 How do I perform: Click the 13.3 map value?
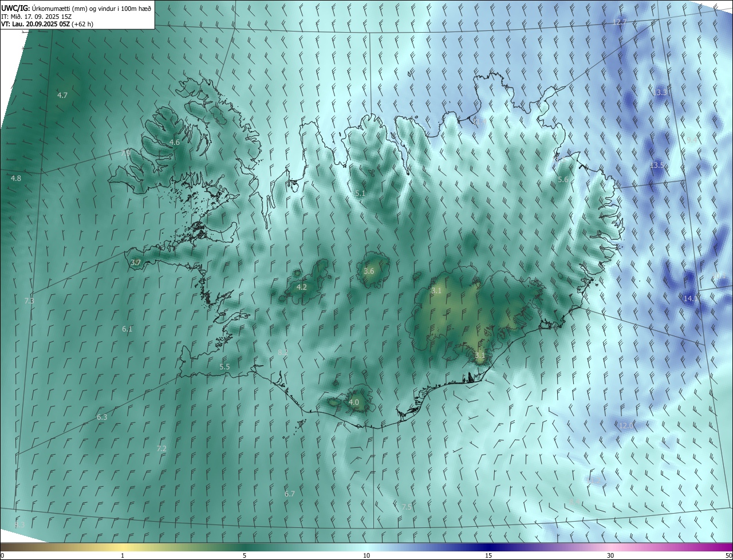[x=661, y=92]
